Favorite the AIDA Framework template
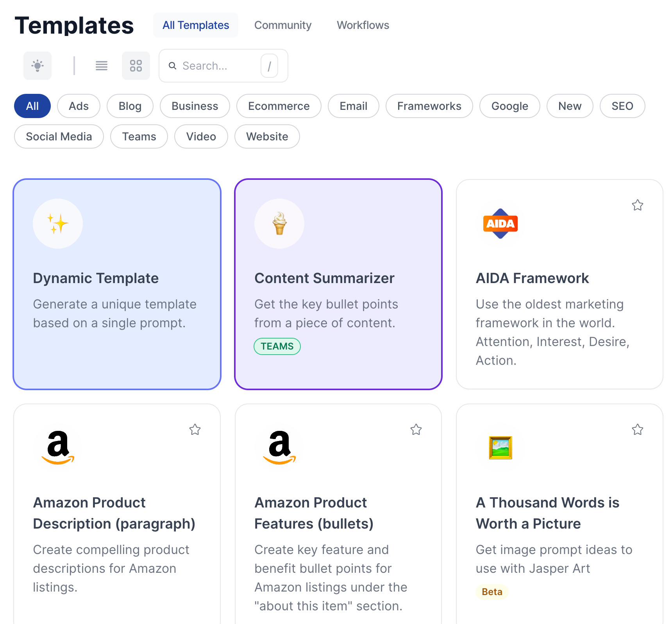 [637, 205]
